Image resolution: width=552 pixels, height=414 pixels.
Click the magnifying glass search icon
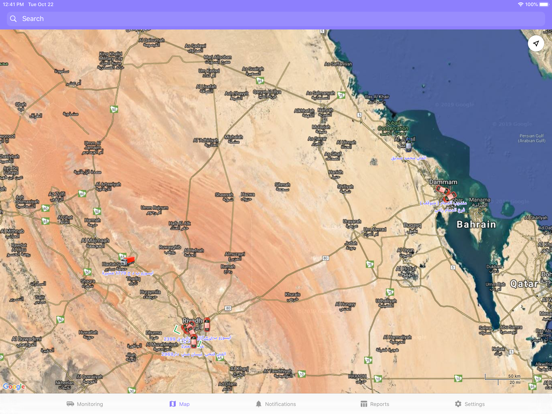tap(13, 19)
